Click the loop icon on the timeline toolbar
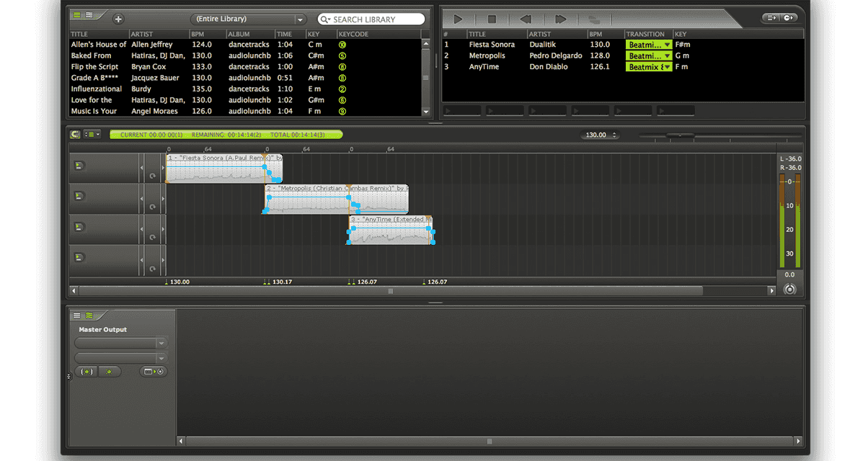 click(75, 134)
